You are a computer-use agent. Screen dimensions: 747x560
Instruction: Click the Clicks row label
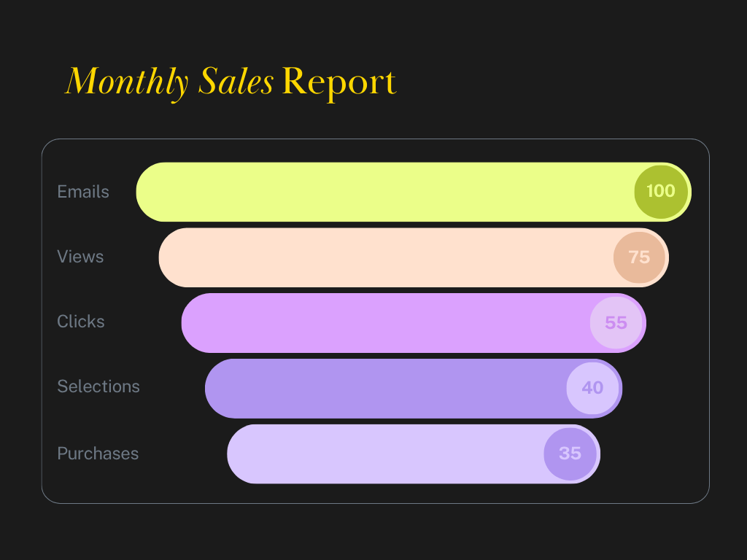[x=81, y=322]
